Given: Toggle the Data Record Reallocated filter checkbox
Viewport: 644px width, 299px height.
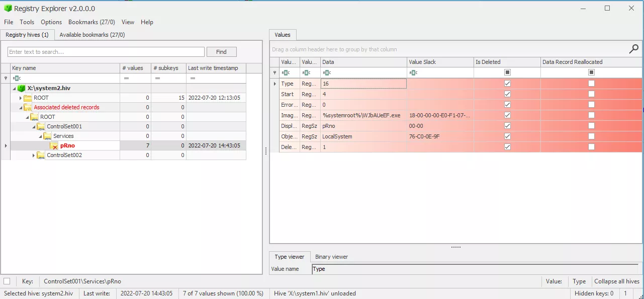Looking at the screenshot, I should point(591,72).
